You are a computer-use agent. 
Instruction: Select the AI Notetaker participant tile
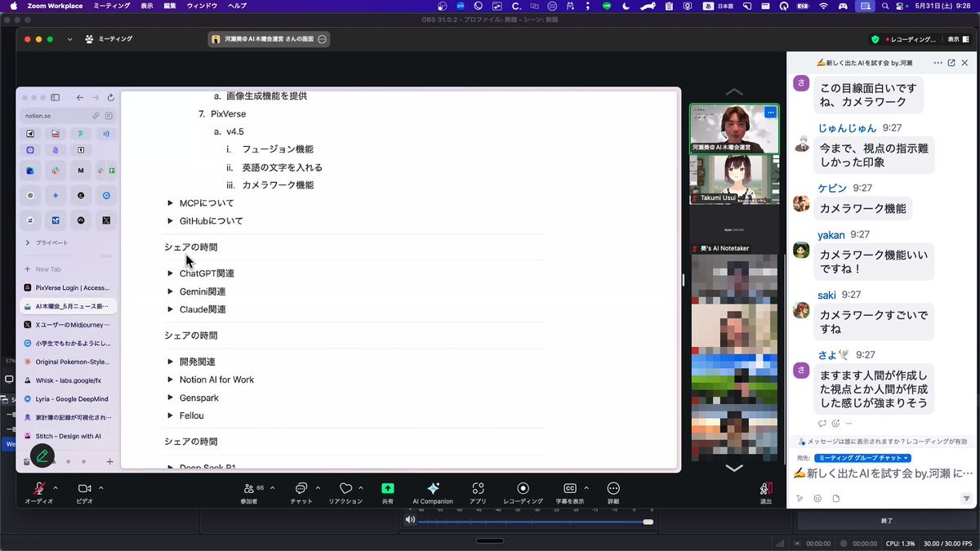(x=734, y=229)
